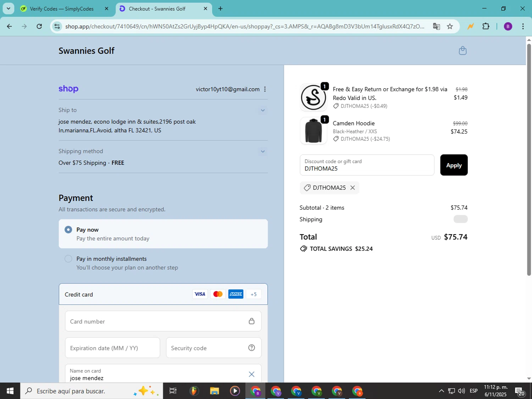Click the American Express logo
532x399 pixels.
point(236,294)
